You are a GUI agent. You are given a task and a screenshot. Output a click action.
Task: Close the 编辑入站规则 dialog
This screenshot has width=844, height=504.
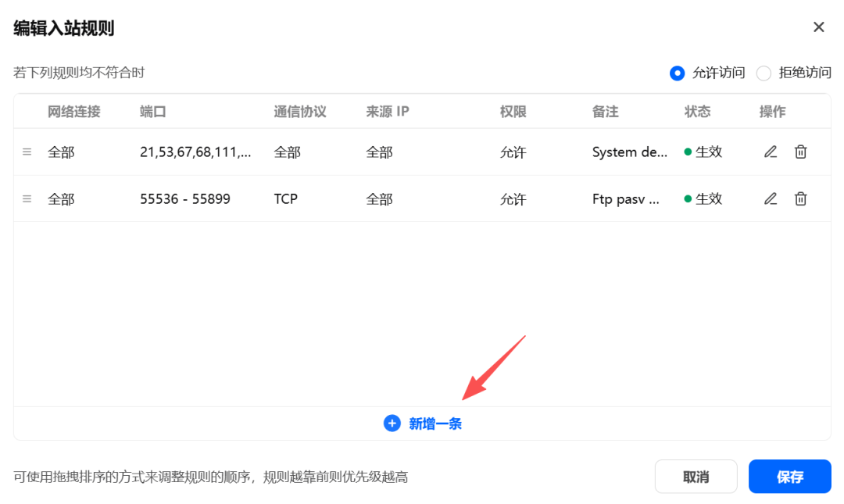point(818,27)
